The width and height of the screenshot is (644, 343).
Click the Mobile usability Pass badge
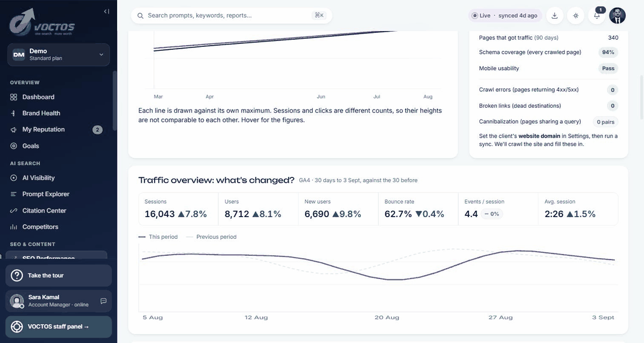[608, 68]
